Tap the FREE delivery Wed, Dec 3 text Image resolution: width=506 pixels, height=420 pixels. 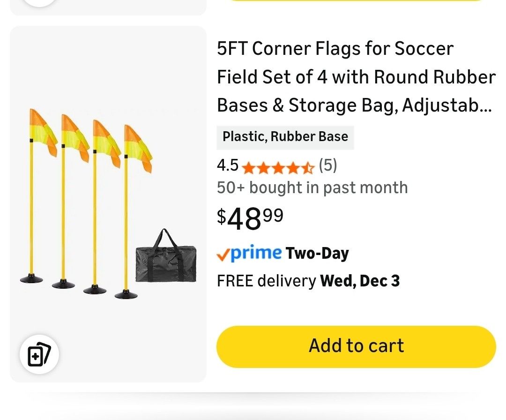[x=307, y=280]
